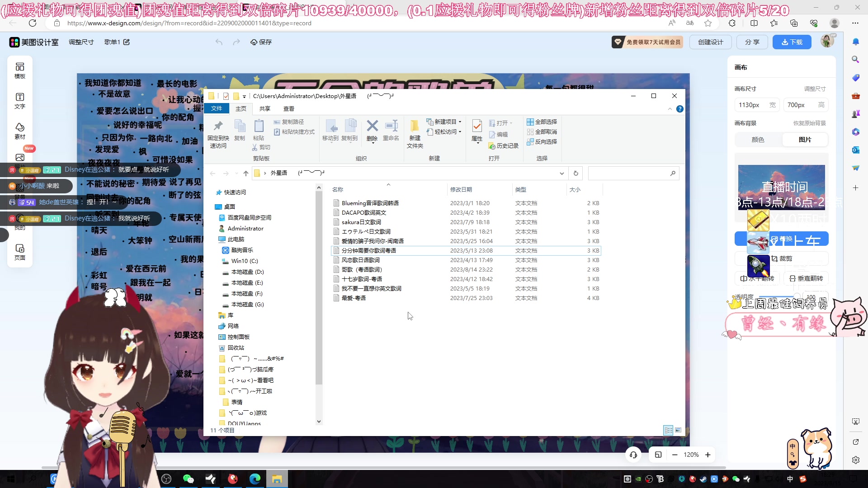The image size is (868, 488).
Task: Collapse the Explorer ribbon with chevron
Action: point(670,109)
